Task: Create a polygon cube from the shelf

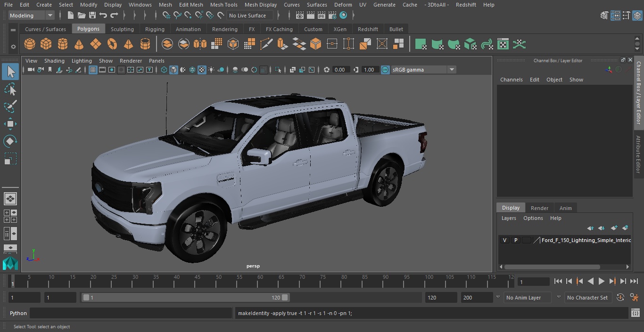Action: [46, 44]
